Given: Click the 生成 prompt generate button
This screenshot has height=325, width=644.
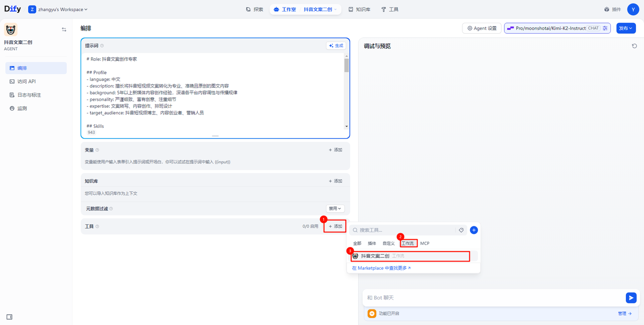Looking at the screenshot, I should (x=336, y=46).
